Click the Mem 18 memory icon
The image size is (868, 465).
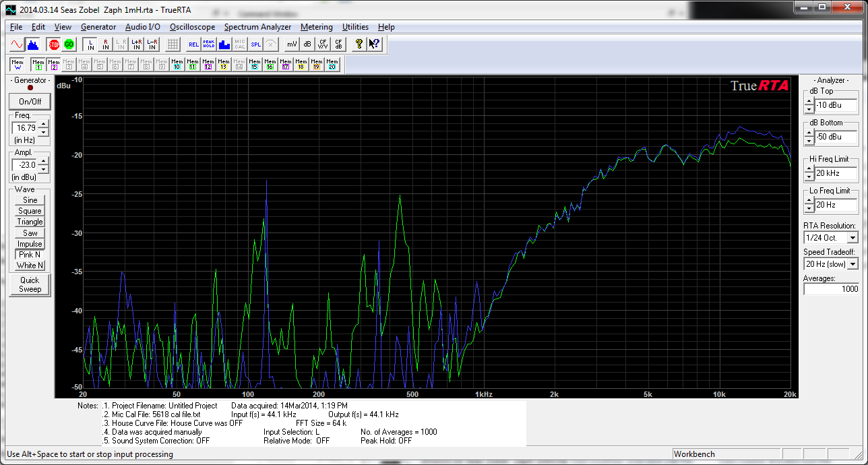pyautogui.click(x=301, y=65)
